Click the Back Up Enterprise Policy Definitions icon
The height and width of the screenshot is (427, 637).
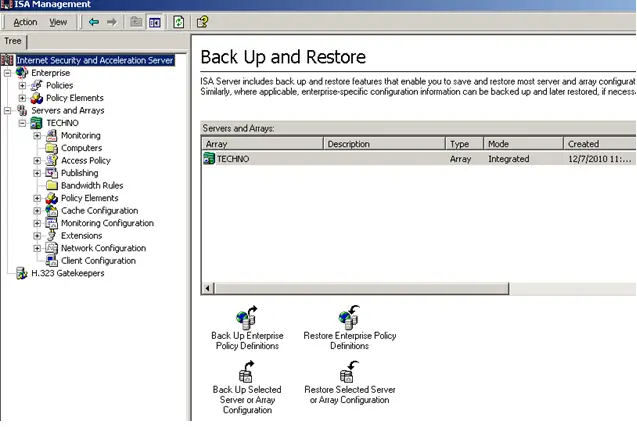point(247,317)
